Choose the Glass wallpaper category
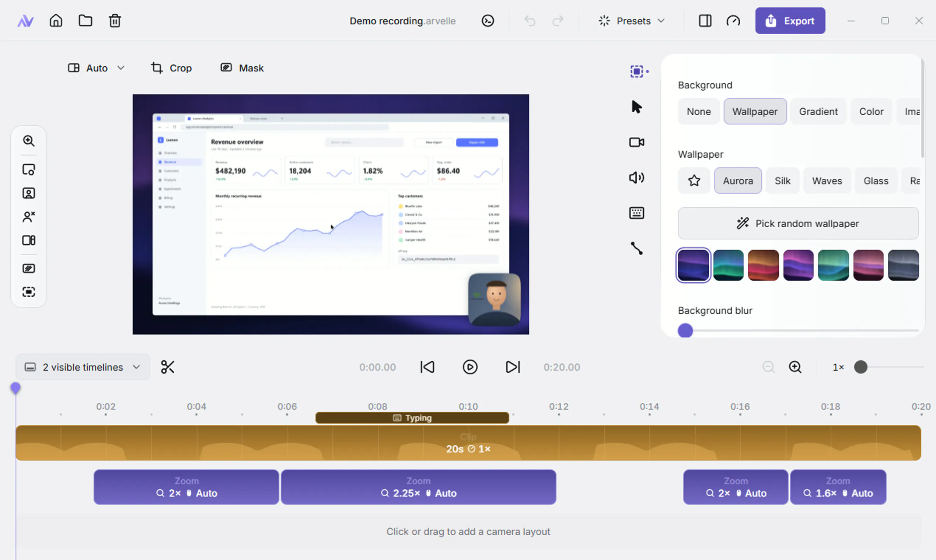This screenshot has width=936, height=560. point(876,181)
